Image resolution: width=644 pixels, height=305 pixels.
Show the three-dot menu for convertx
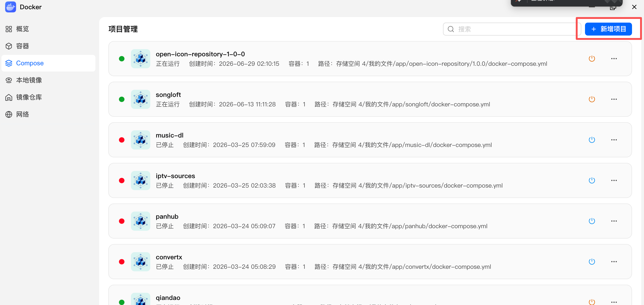(614, 261)
